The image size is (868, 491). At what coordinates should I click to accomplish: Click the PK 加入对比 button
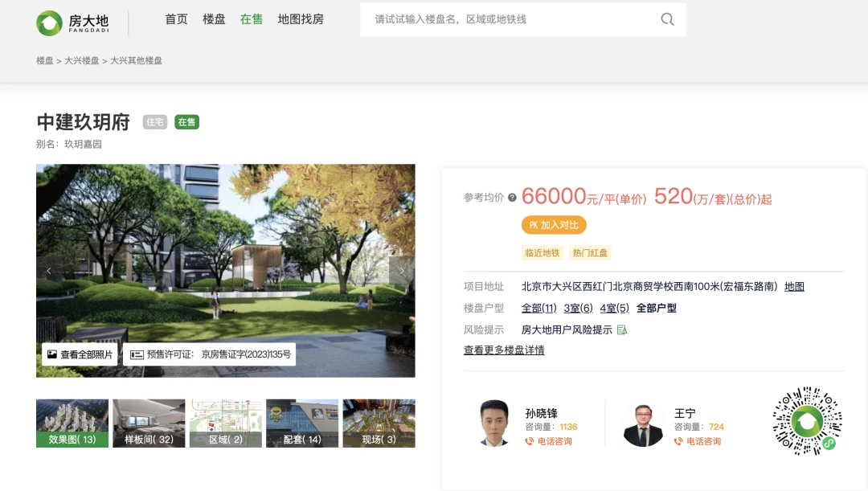(x=553, y=225)
